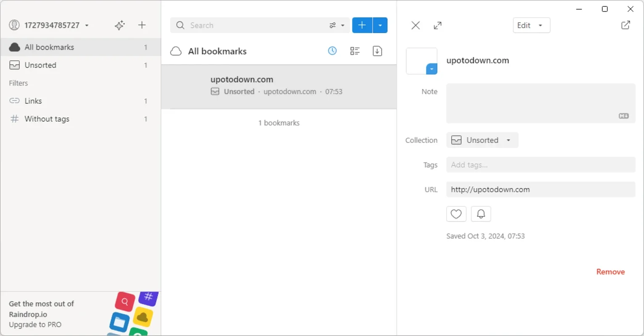Screen dimensions: 644x336
Task: Close the bookmark detail panel
Action: point(415,25)
